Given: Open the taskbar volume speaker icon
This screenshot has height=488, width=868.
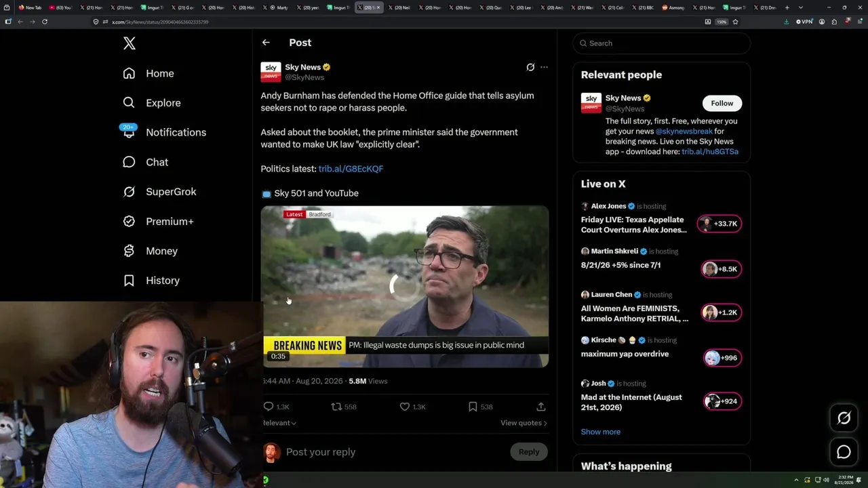Looking at the screenshot, I should click(826, 480).
